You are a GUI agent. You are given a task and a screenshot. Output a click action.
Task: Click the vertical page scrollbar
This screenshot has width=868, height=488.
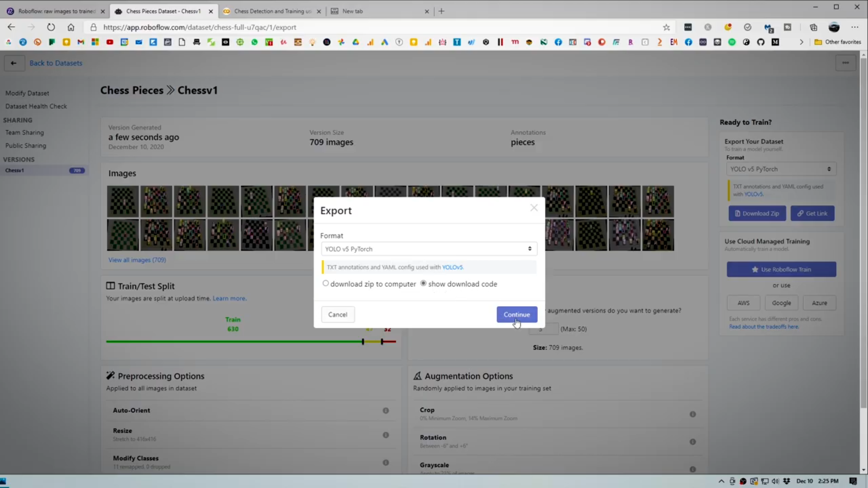(863, 234)
